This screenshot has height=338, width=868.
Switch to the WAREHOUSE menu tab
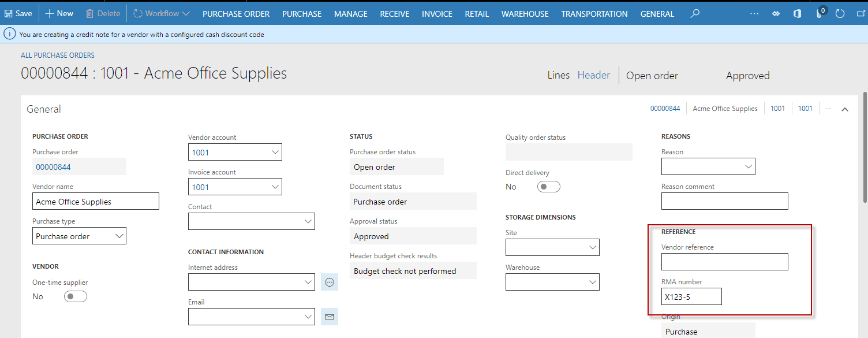point(525,13)
